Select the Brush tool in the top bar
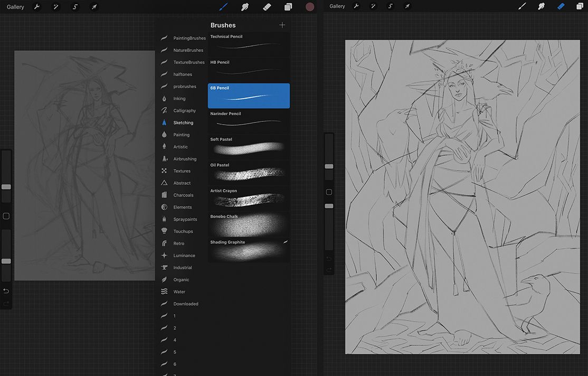The width and height of the screenshot is (588, 376). coord(223,6)
